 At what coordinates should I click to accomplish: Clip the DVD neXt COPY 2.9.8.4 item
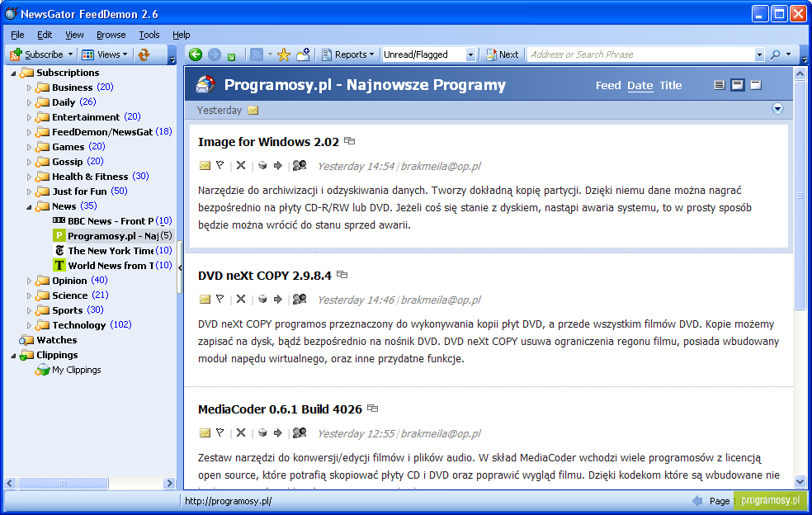262,299
